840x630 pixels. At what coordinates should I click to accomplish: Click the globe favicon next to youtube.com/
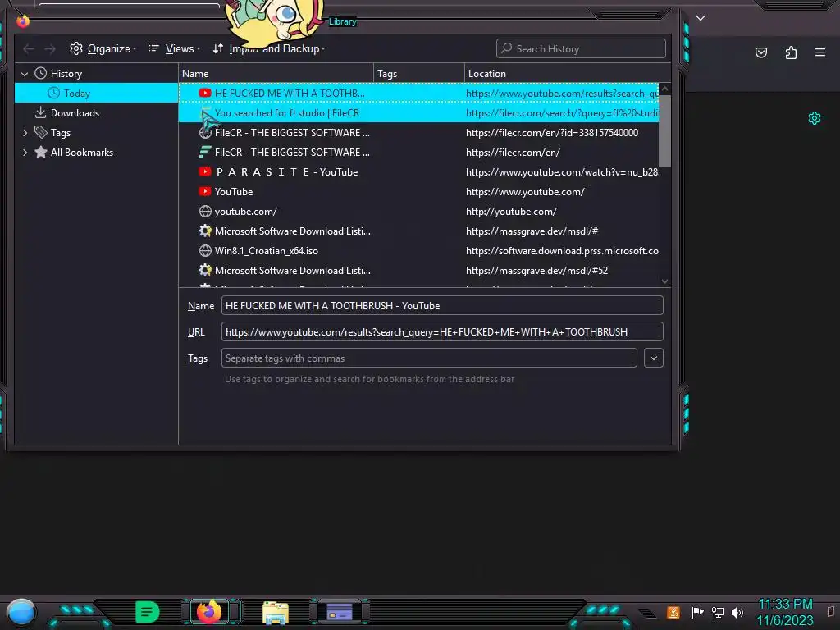point(204,212)
